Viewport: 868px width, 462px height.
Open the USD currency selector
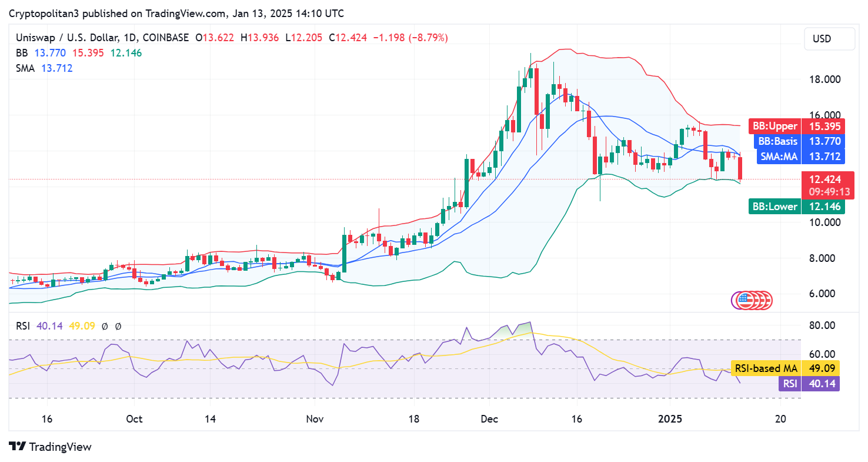point(829,39)
